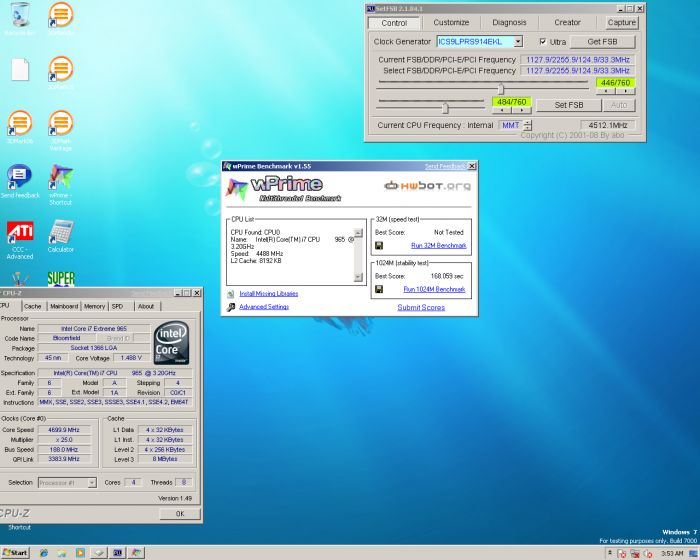Click the Install Missing Libraries link
Image resolution: width=700 pixels, height=560 pixels.
click(269, 294)
